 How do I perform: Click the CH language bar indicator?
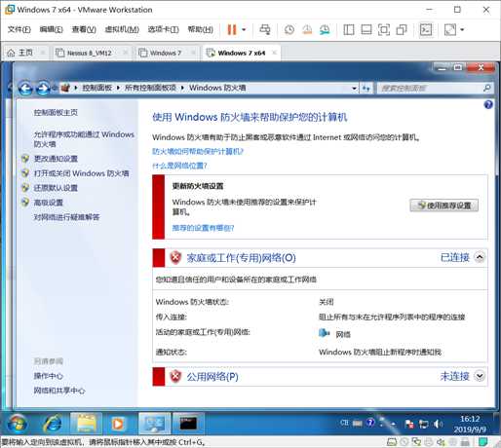click(x=344, y=423)
